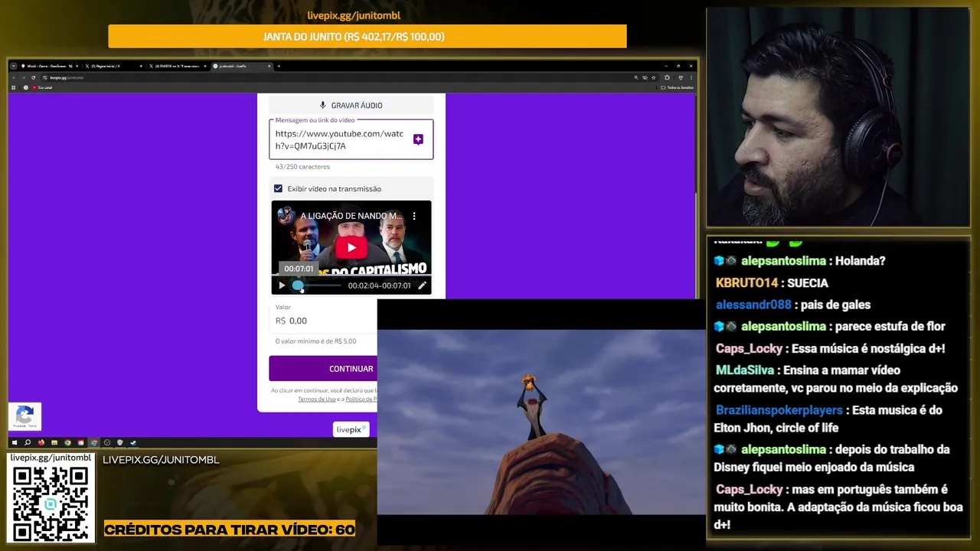Open Firefox from the taskbar
The height and width of the screenshot is (551, 980).
[x=41, y=442]
